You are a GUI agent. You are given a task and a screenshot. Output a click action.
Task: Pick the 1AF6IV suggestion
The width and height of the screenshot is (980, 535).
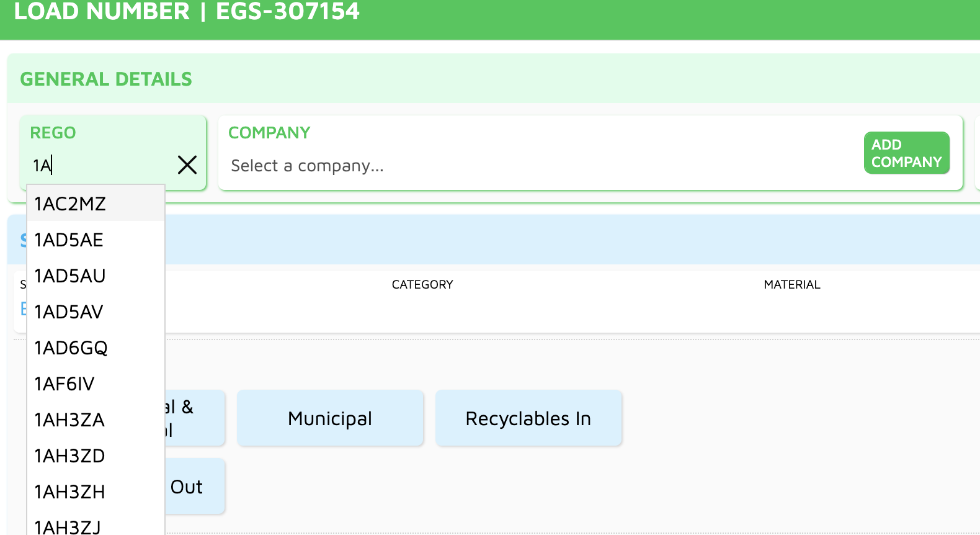(x=65, y=384)
